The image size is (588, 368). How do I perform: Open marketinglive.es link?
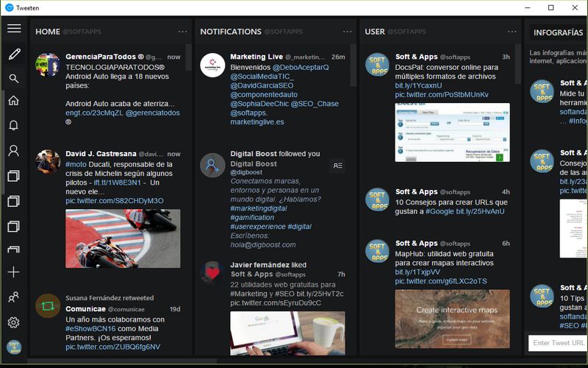[x=257, y=122]
